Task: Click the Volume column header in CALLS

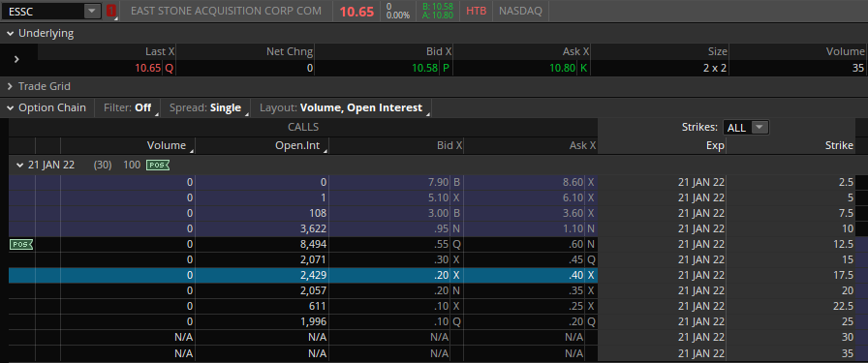Action: tap(166, 145)
